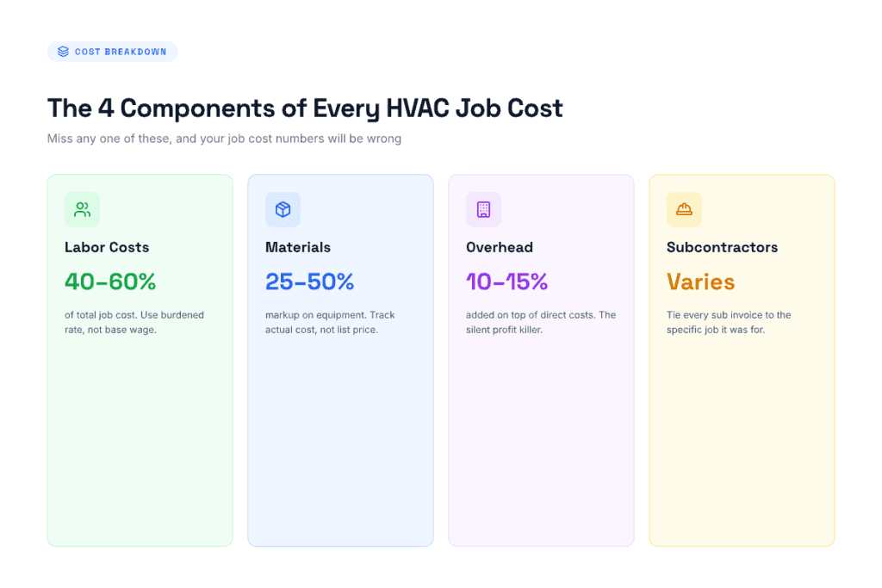Select the purple Overhead card
Viewport: 882px width, 588px height.
(x=541, y=430)
